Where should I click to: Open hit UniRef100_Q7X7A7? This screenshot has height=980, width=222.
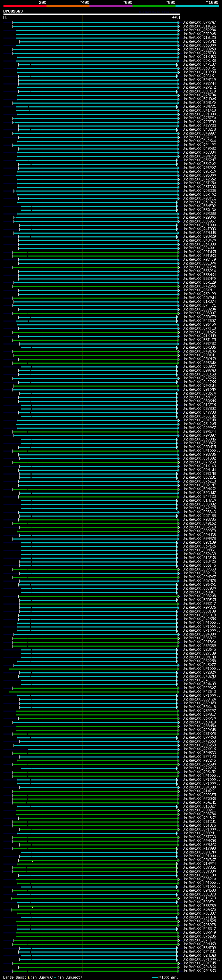click(x=199, y=23)
